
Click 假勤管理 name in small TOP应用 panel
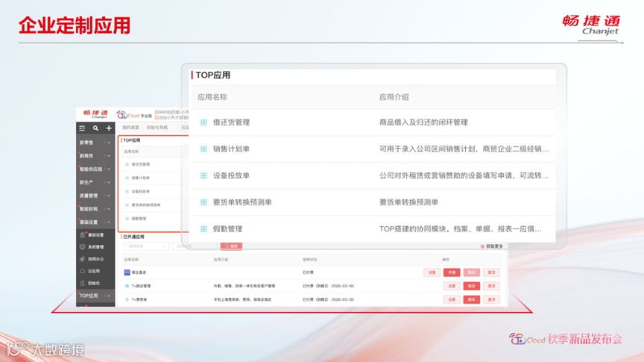[139, 219]
